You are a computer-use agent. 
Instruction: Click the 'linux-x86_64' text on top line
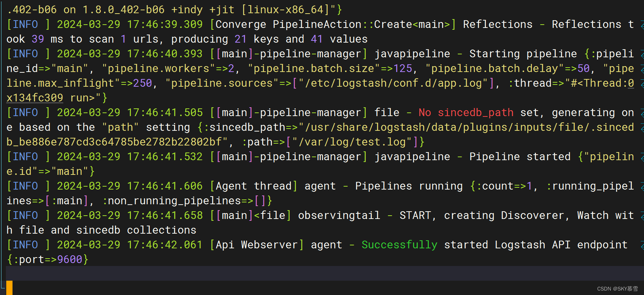coord(285,10)
